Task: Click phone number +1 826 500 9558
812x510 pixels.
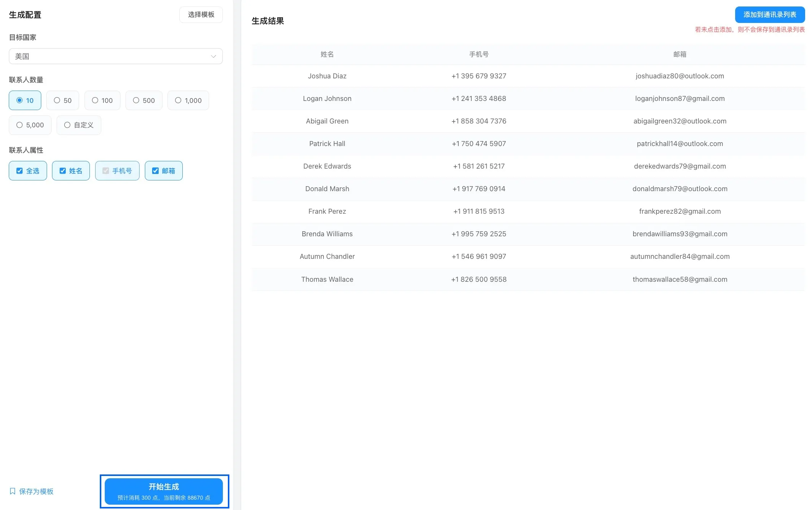Action: tap(479, 279)
